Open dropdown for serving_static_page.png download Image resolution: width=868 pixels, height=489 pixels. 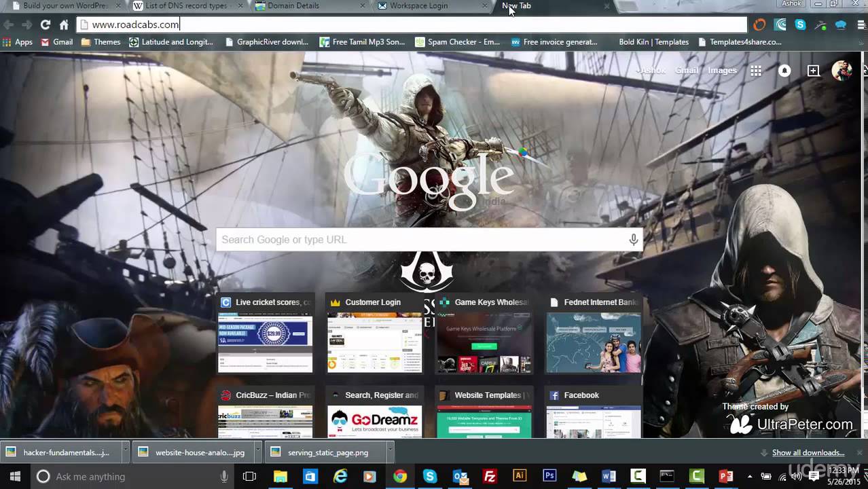390,452
